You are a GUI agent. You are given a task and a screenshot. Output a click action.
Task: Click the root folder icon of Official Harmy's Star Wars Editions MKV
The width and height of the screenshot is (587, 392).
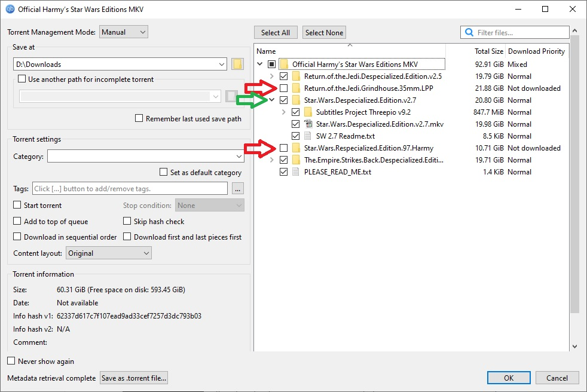tap(284, 65)
